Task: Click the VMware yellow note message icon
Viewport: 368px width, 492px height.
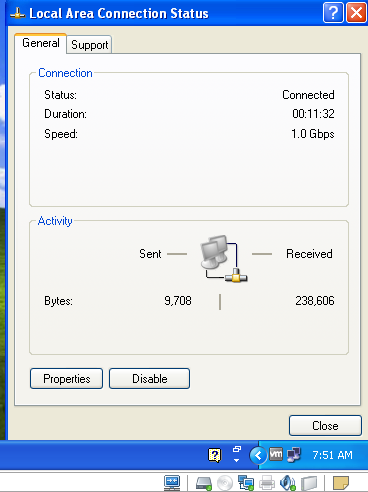Action: (x=341, y=483)
